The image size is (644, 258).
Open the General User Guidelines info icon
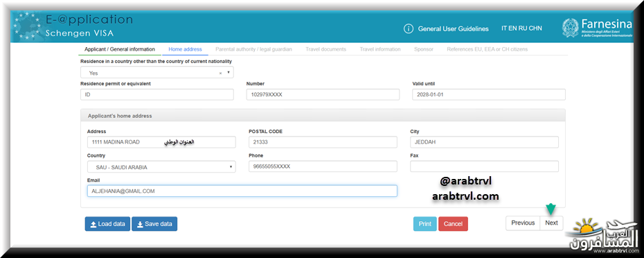tap(408, 29)
